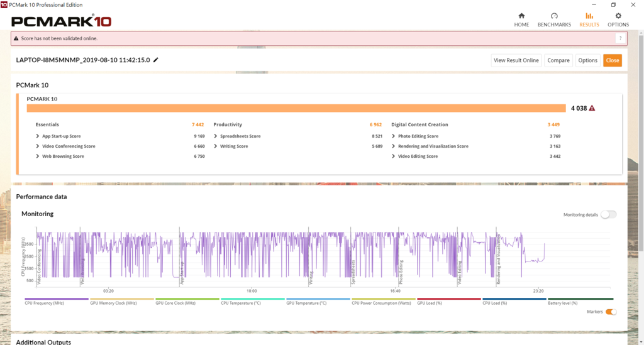Open the Home tab icon

(521, 16)
